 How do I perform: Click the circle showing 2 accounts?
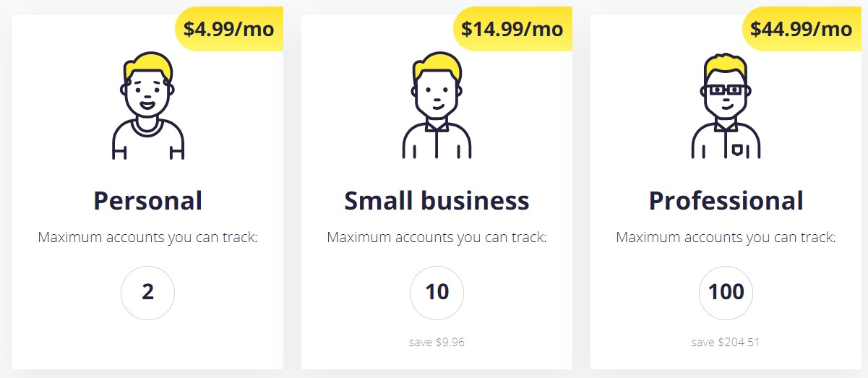coord(148,293)
